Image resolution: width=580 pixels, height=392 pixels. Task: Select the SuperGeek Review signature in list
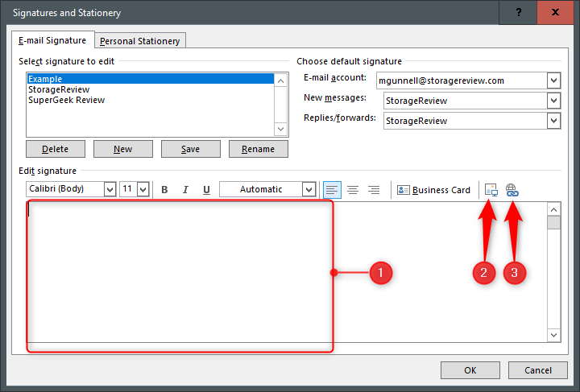point(151,100)
